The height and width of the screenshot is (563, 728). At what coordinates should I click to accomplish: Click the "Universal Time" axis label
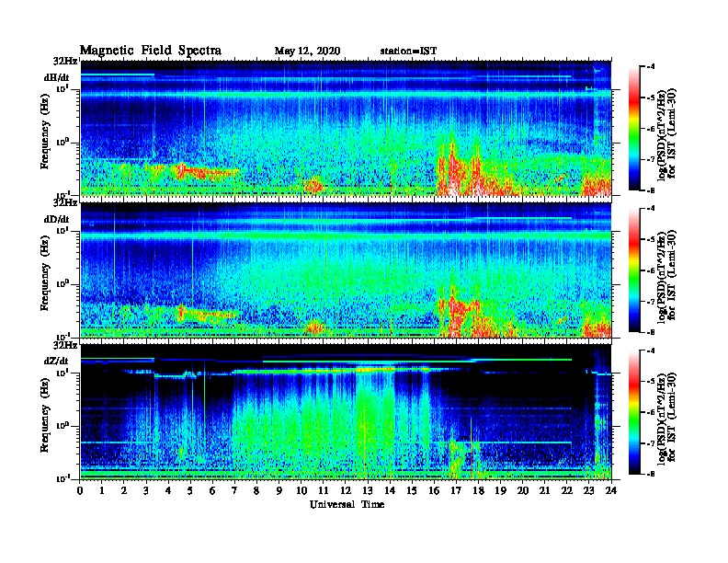click(347, 504)
